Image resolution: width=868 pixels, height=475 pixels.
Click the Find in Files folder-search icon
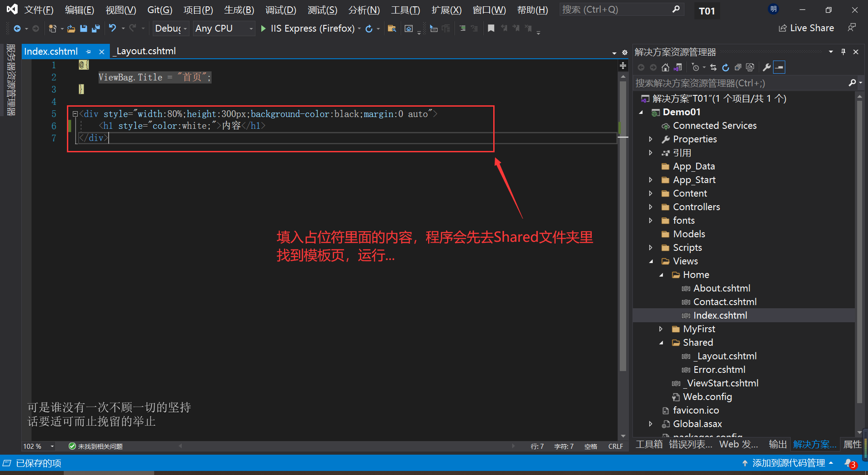pyautogui.click(x=392, y=28)
